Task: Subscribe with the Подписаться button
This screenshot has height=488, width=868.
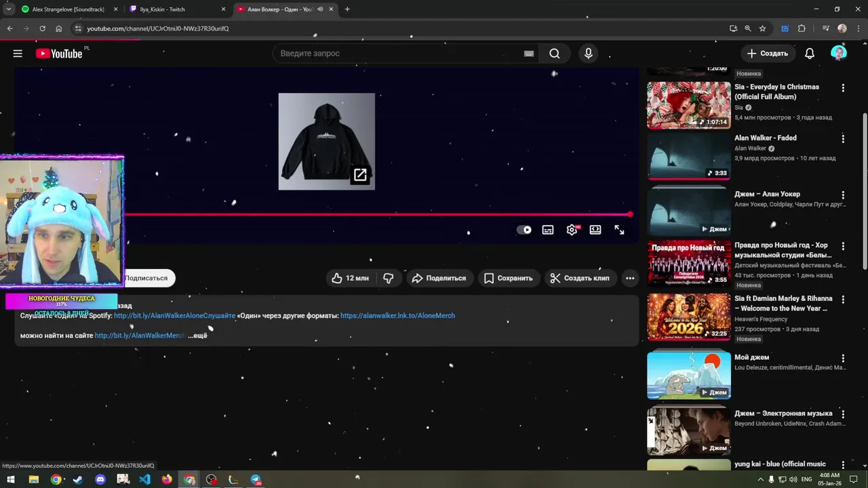Action: (x=146, y=278)
